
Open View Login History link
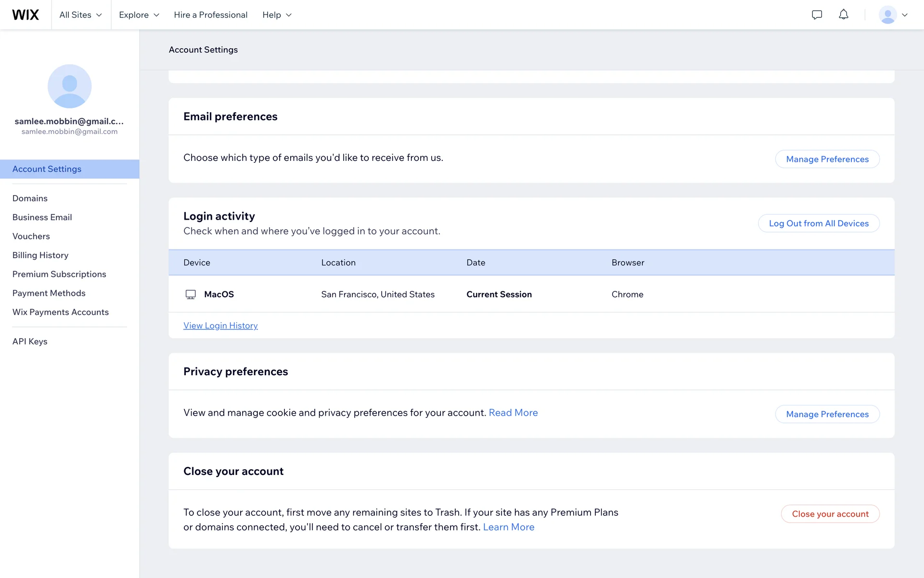tap(220, 326)
